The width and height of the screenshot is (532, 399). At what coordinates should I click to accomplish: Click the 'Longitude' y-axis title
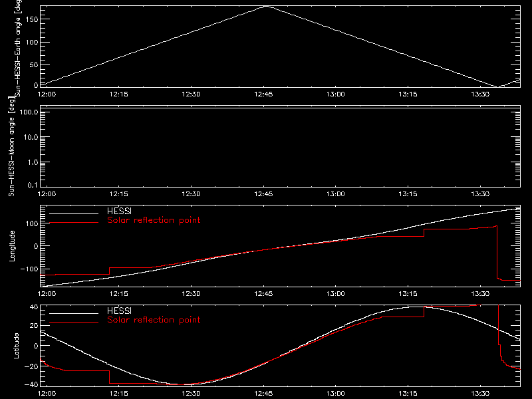pyautogui.click(x=12, y=246)
